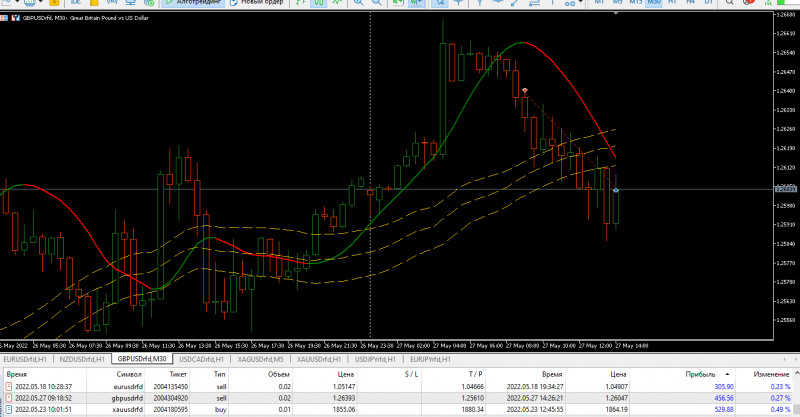
Task: Select the H4 timeframe
Action: [690, 3]
